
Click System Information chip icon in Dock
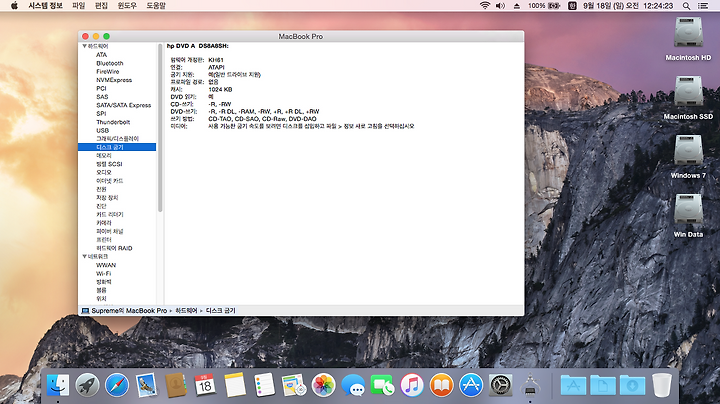click(x=530, y=385)
